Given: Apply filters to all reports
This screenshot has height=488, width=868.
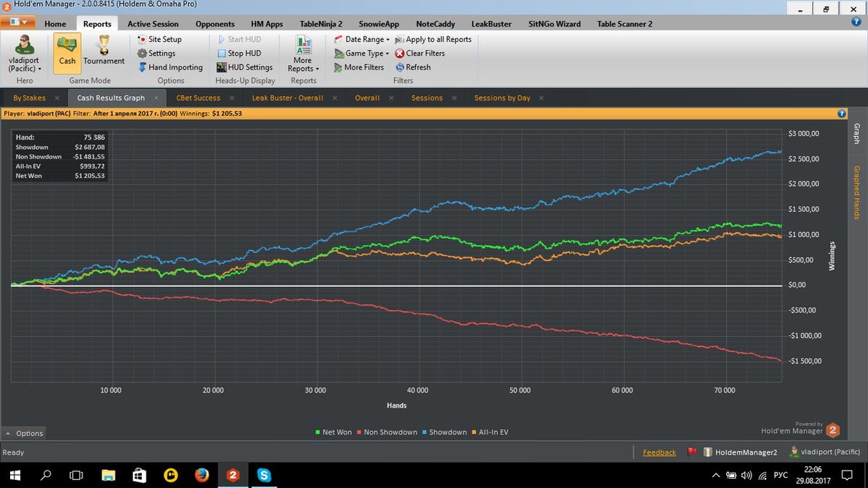Looking at the screenshot, I should pos(433,39).
